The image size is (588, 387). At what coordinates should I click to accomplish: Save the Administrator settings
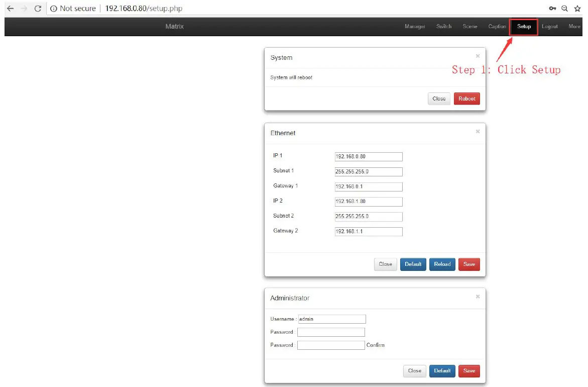click(469, 371)
